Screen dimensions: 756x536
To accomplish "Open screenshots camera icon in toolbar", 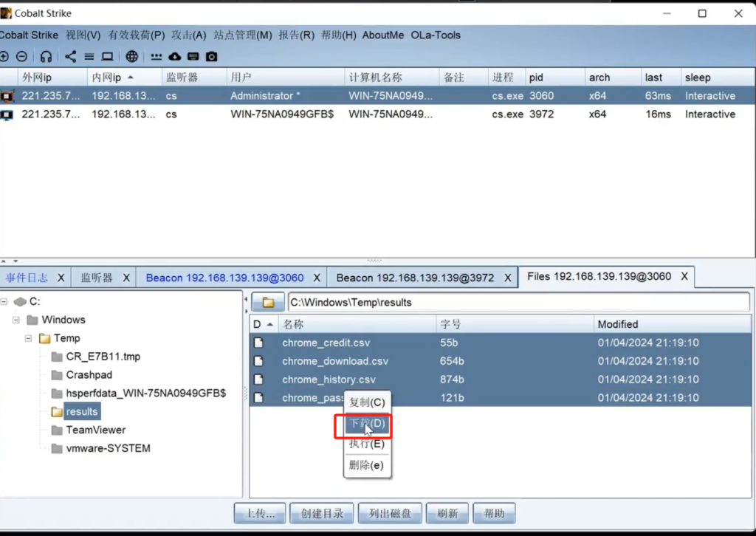I will pos(212,57).
